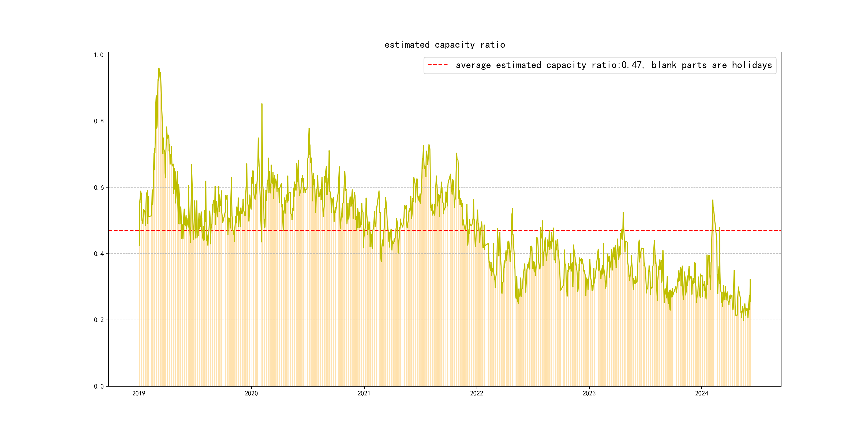Screen dimensions: 868x434
Task: Click the 0.6 y-axis tick label
Action: click(x=98, y=188)
